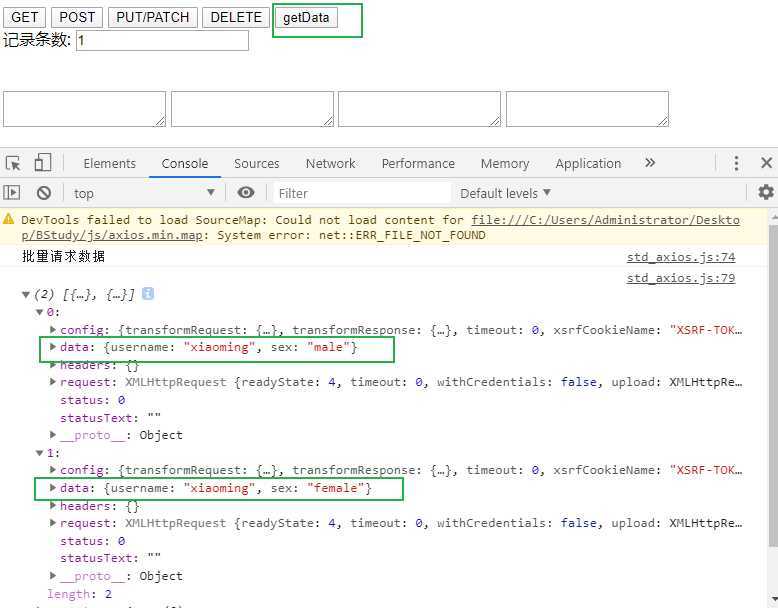Click statusText under item 1
The height and width of the screenshot is (608, 778).
[110, 558]
